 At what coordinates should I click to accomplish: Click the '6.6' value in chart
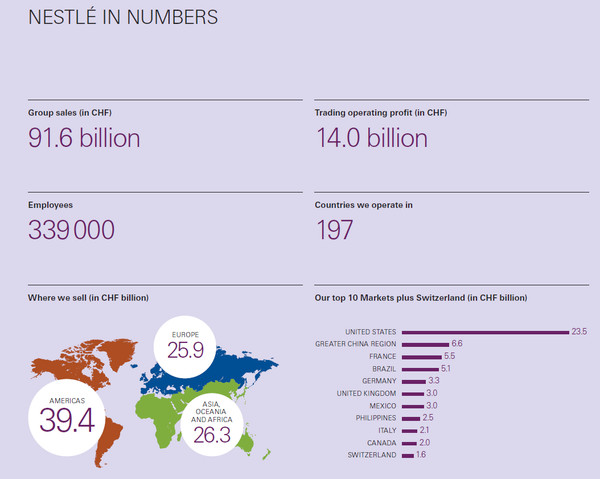coord(457,343)
